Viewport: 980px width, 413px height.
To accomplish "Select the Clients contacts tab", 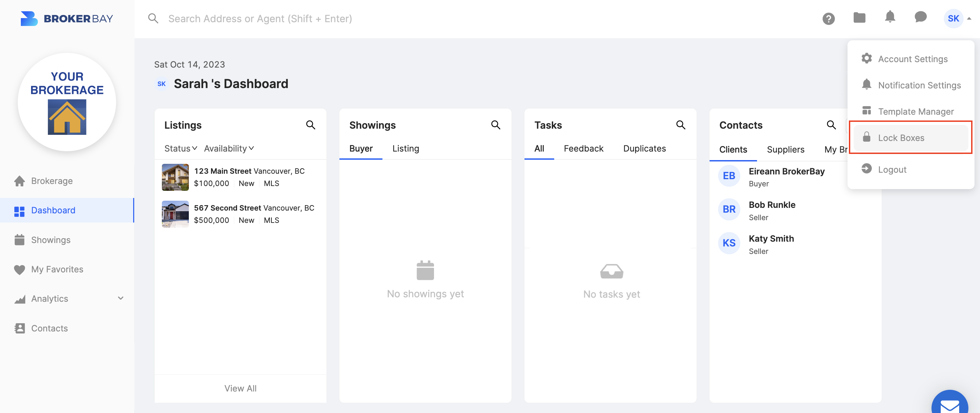I will click(733, 149).
